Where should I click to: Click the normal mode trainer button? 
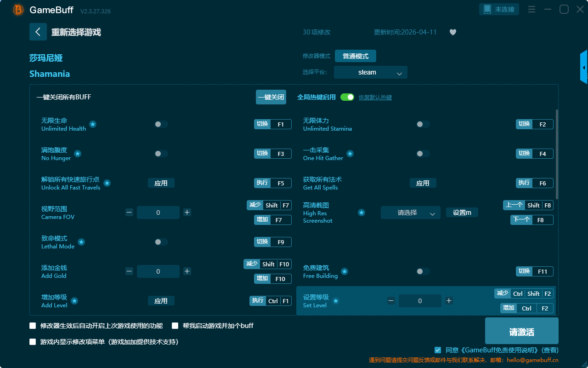coord(355,56)
